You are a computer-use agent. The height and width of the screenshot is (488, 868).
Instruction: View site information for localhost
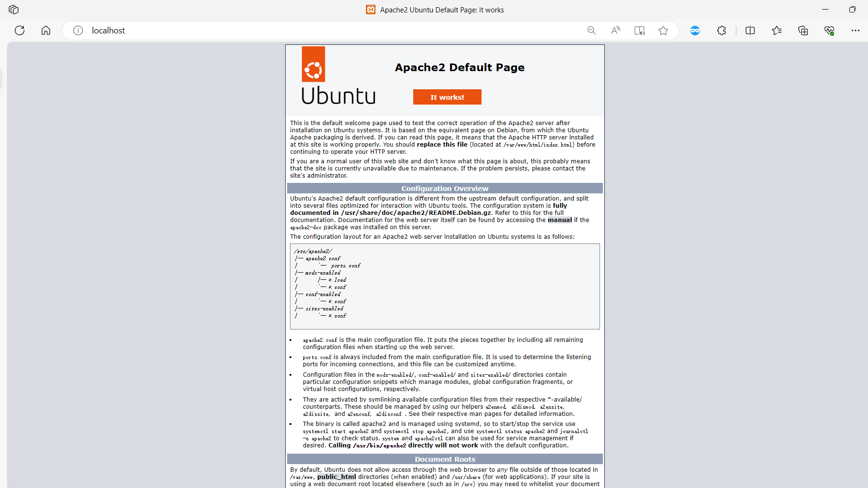point(78,31)
